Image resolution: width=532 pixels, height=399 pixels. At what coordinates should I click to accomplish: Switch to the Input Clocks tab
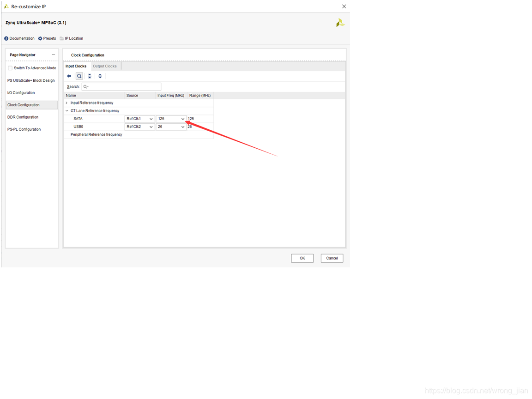click(76, 66)
